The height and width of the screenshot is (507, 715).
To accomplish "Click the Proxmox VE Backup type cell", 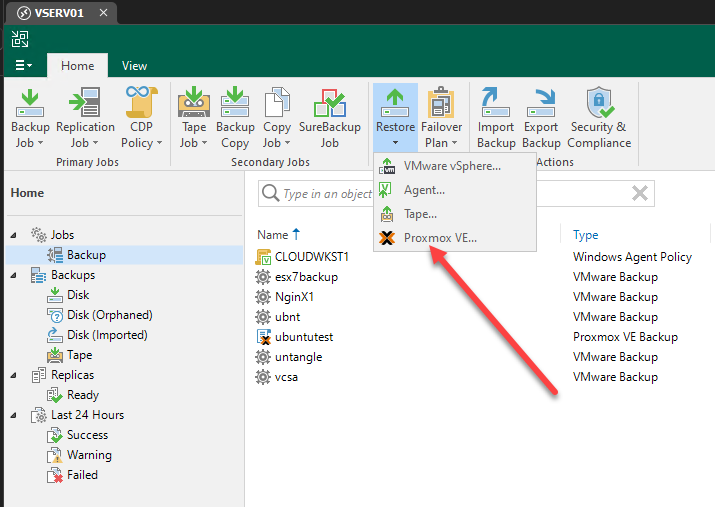I will tap(625, 337).
